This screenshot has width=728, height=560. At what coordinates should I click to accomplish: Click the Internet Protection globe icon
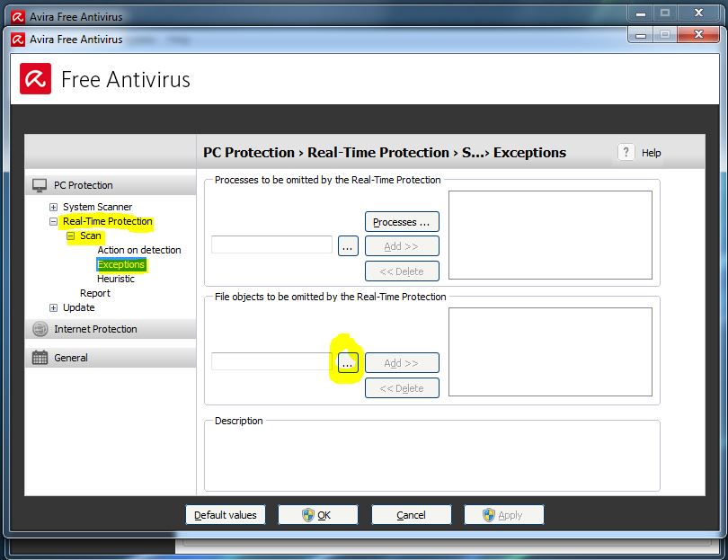40,328
